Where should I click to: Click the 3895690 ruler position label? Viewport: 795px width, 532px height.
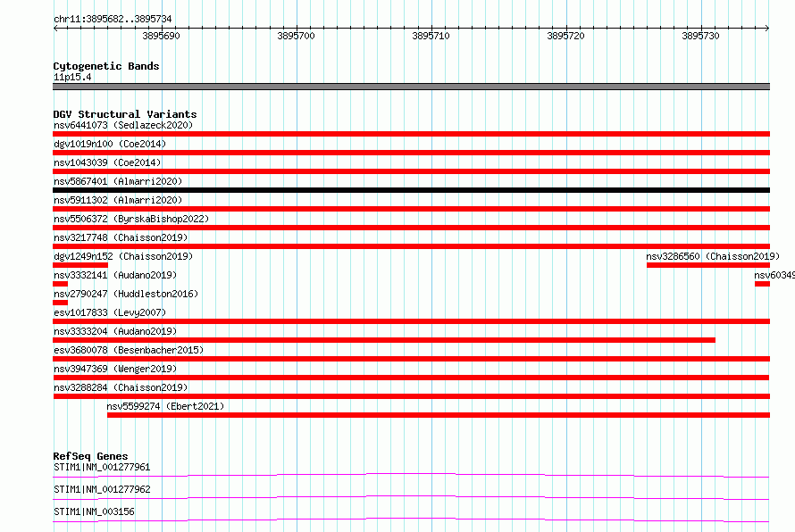pos(161,36)
